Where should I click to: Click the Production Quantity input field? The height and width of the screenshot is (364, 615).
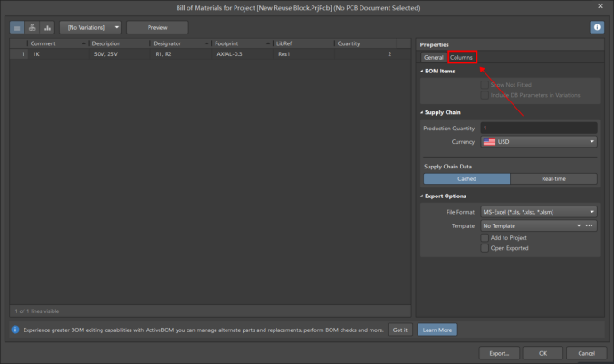tap(538, 129)
